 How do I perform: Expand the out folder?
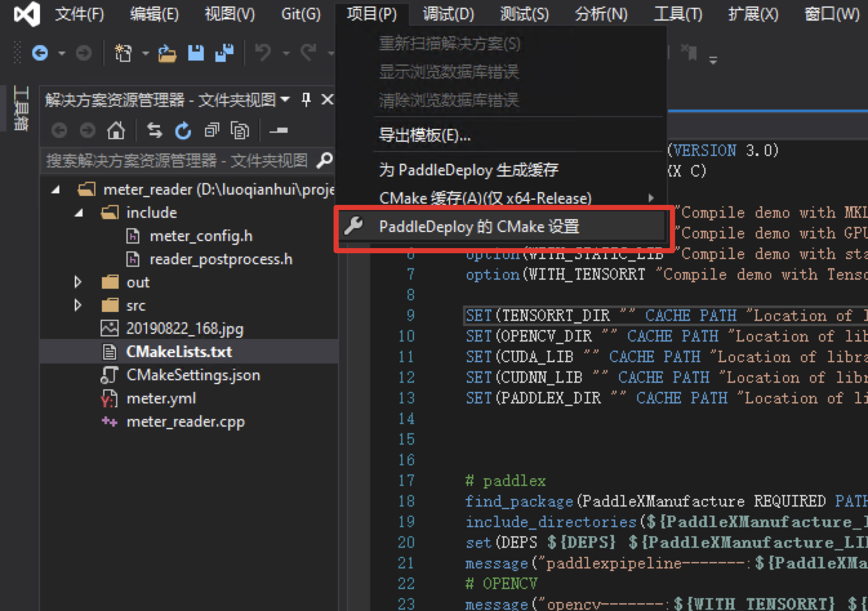click(x=78, y=282)
